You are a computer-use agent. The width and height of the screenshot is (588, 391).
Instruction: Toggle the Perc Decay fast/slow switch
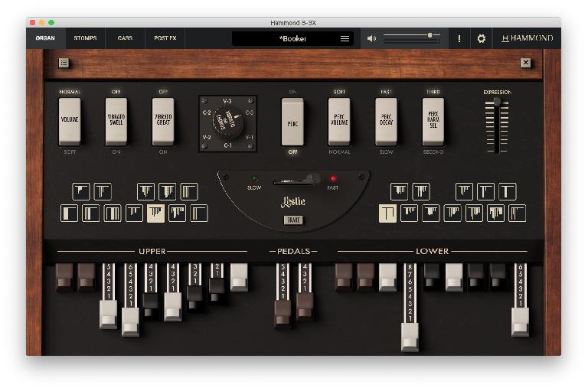pyautogui.click(x=386, y=121)
